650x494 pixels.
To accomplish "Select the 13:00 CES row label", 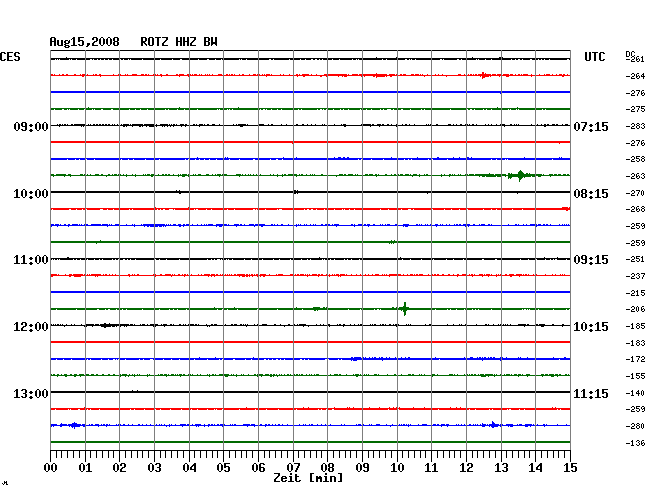I will coord(31,393).
